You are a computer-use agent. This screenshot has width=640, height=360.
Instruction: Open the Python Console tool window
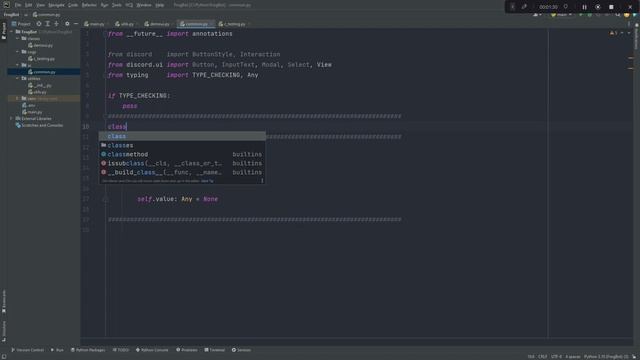pos(152,350)
